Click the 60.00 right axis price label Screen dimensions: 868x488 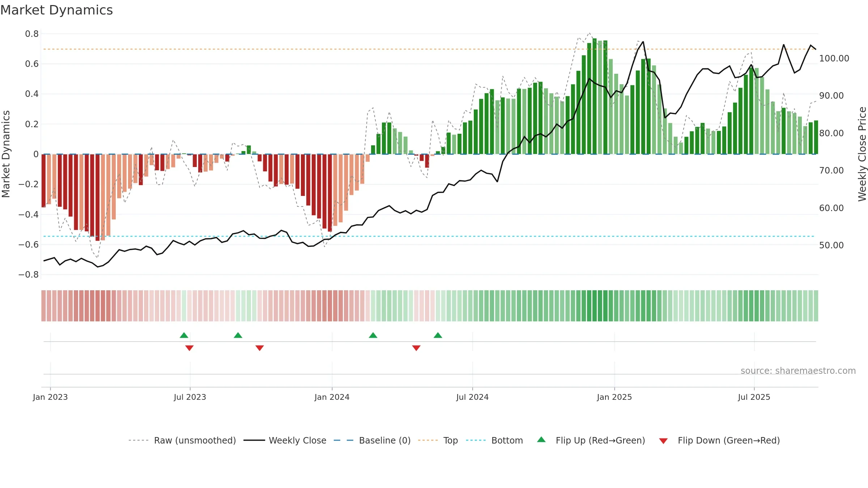pyautogui.click(x=831, y=208)
